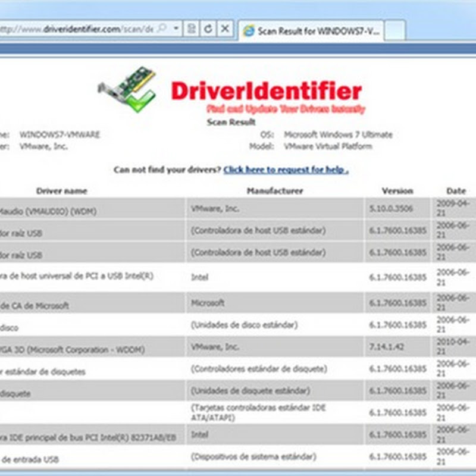Click 'estándar de disquetes' driver name cell
The image size is (476, 476).
point(92,369)
